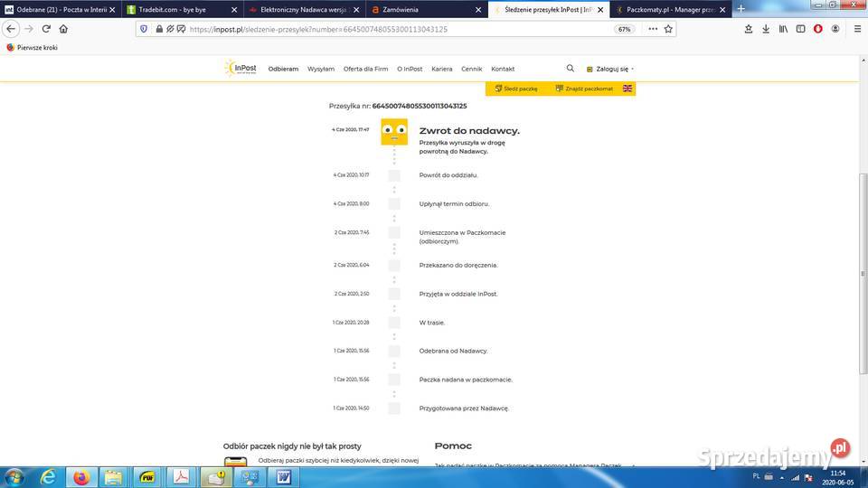Go back using browser back arrow
The height and width of the screenshot is (488, 868).
click(x=11, y=29)
